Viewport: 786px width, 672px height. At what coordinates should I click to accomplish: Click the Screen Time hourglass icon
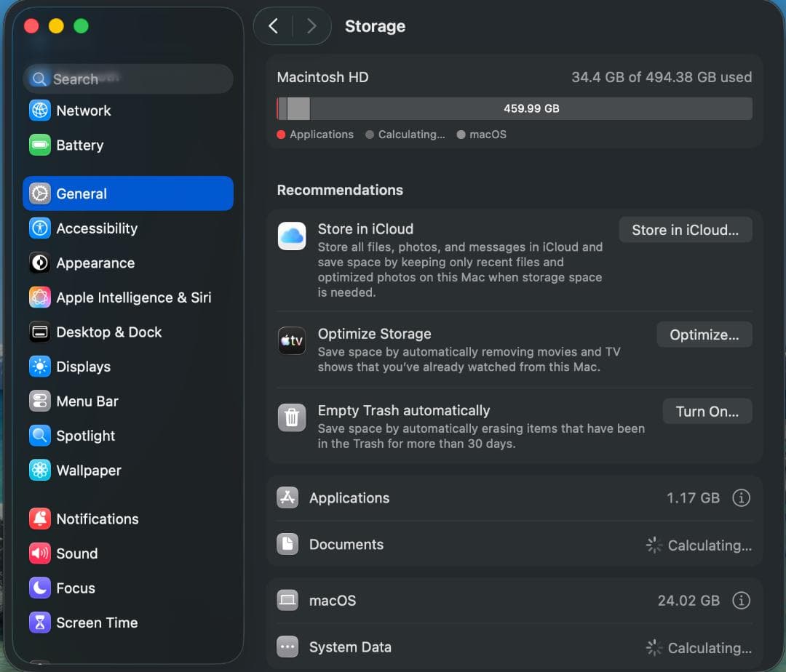tap(39, 622)
